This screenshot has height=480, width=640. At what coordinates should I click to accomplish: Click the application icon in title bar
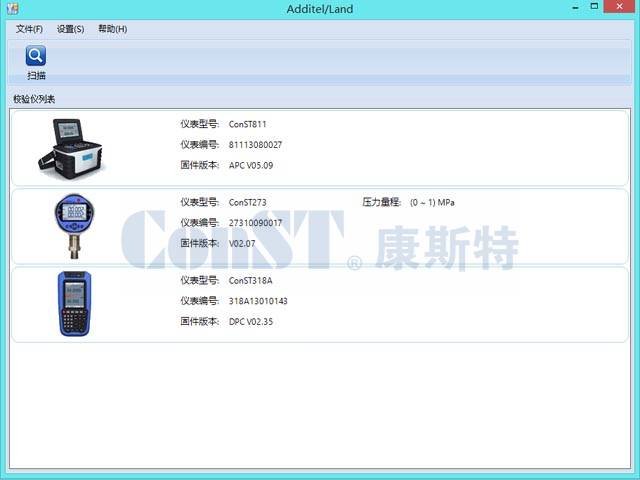coord(12,8)
